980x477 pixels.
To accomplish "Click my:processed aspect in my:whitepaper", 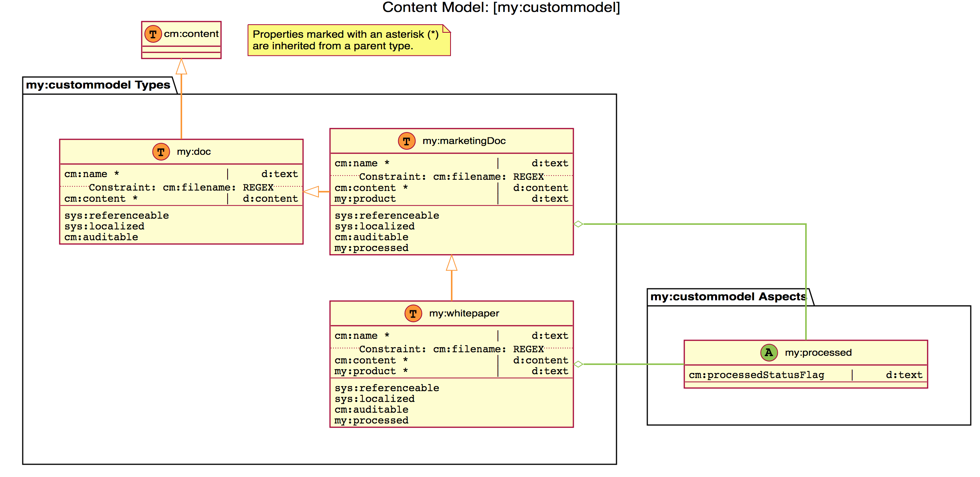I will 371,420.
